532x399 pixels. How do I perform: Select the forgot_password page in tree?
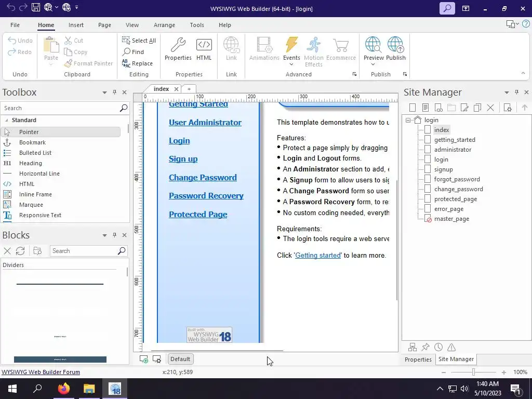[457, 179]
